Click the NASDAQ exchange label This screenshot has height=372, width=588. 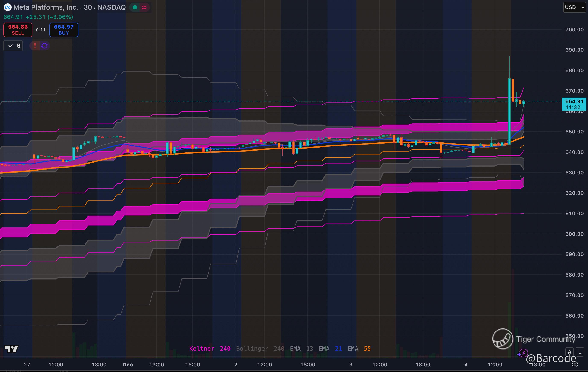click(111, 7)
